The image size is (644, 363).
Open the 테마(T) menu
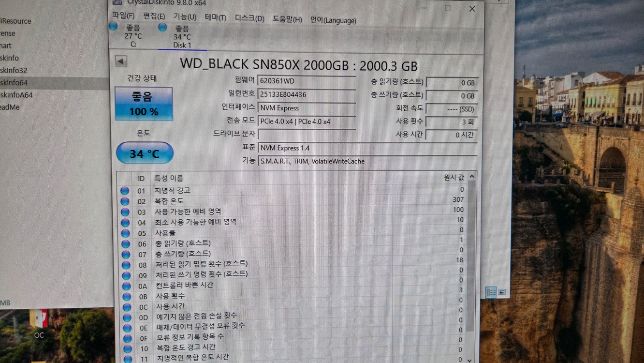click(215, 17)
